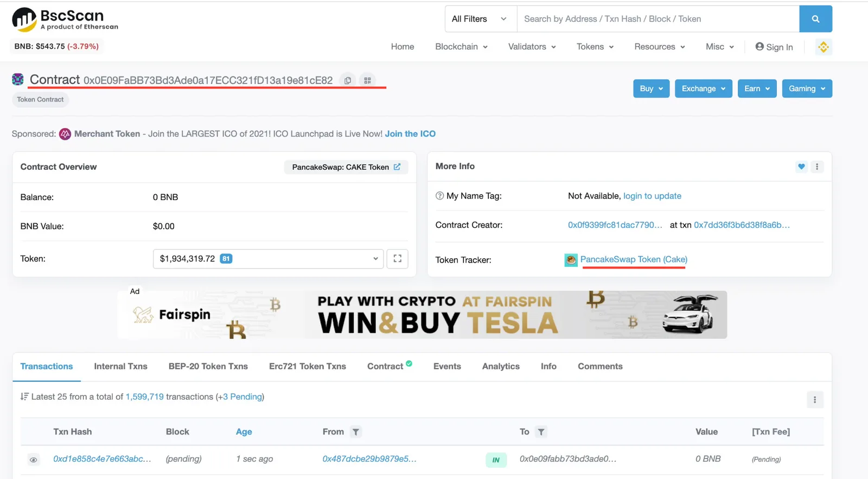Open the Earn dropdown button
This screenshot has height=479, width=868.
pyautogui.click(x=757, y=88)
